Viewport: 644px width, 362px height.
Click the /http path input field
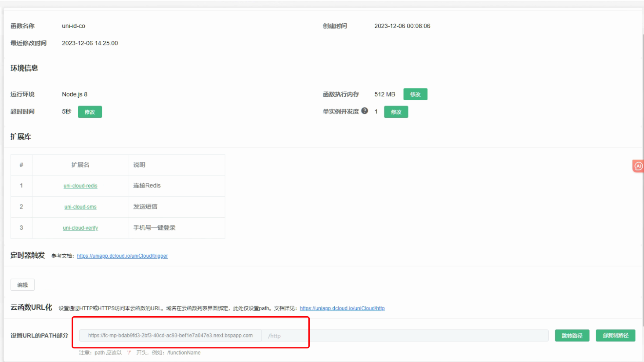click(x=404, y=336)
